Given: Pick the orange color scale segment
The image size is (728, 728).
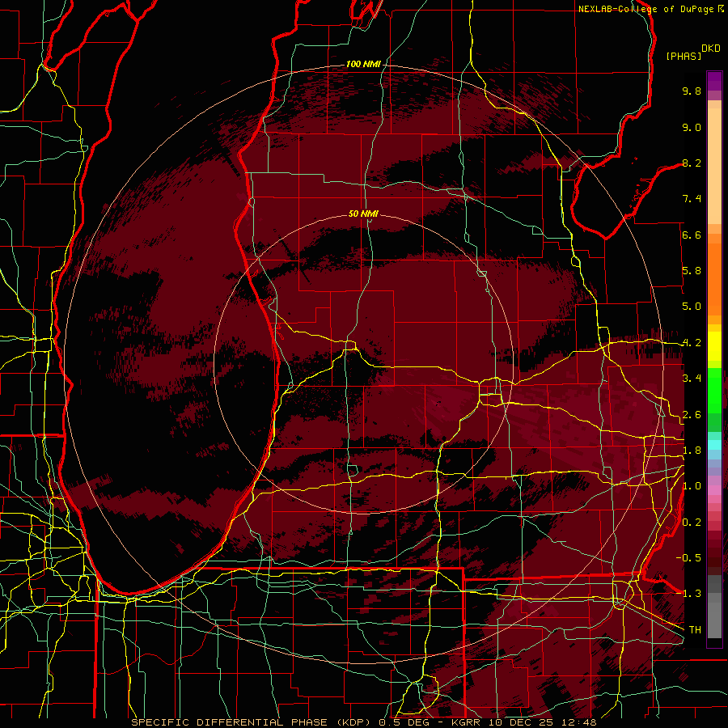Looking at the screenshot, I should (714, 278).
